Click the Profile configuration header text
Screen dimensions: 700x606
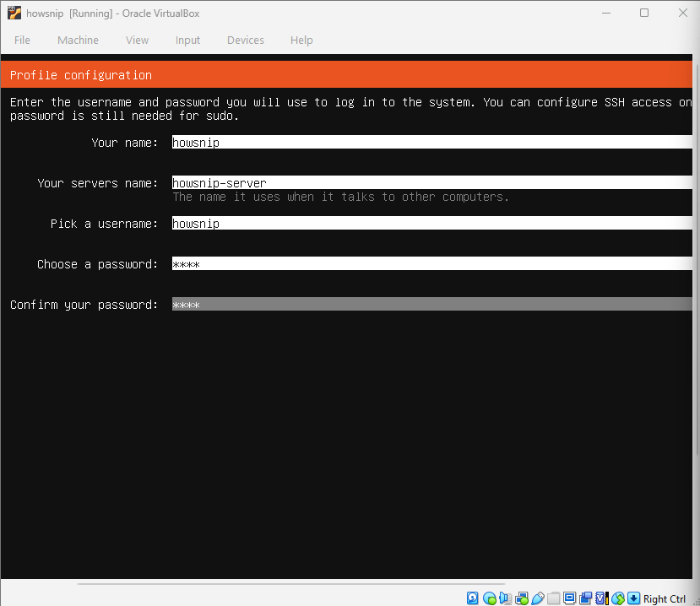(x=81, y=75)
